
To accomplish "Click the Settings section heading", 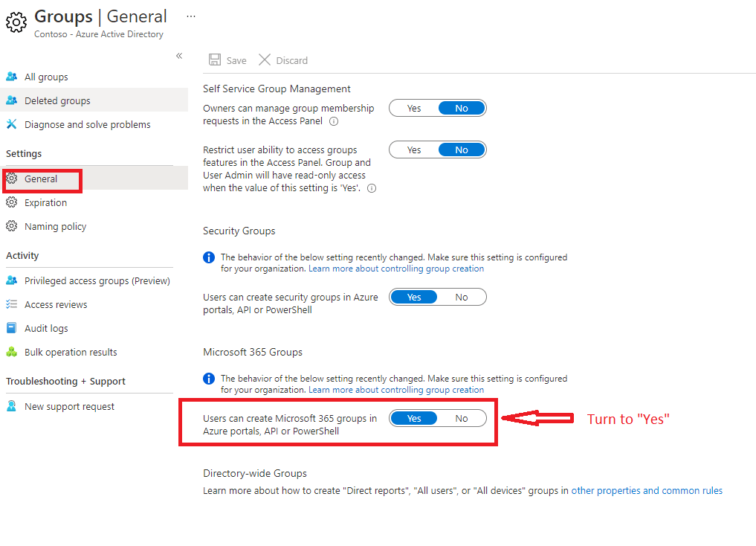I will click(x=24, y=153).
